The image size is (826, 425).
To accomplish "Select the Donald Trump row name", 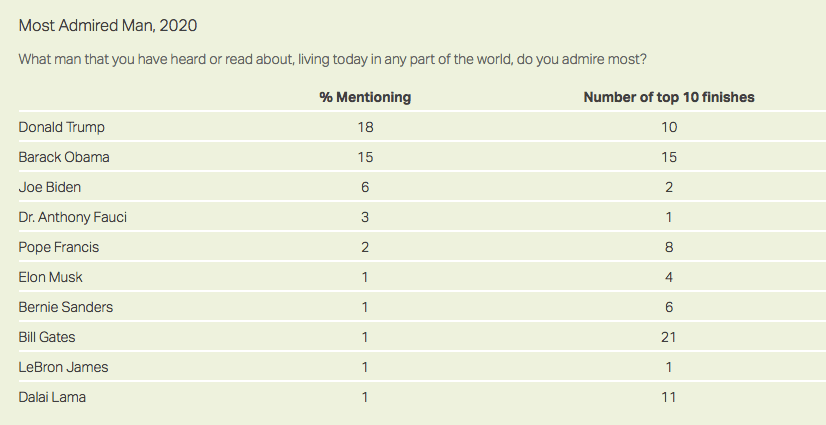I will point(62,127).
